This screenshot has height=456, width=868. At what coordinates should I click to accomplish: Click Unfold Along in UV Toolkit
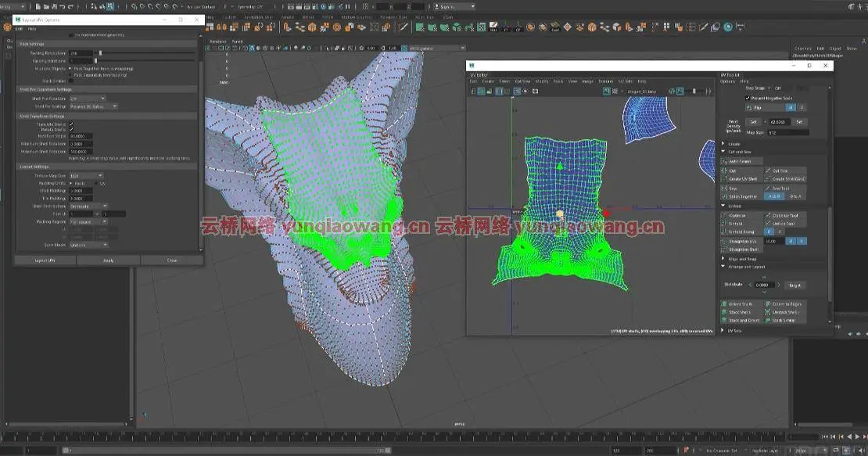[741, 232]
